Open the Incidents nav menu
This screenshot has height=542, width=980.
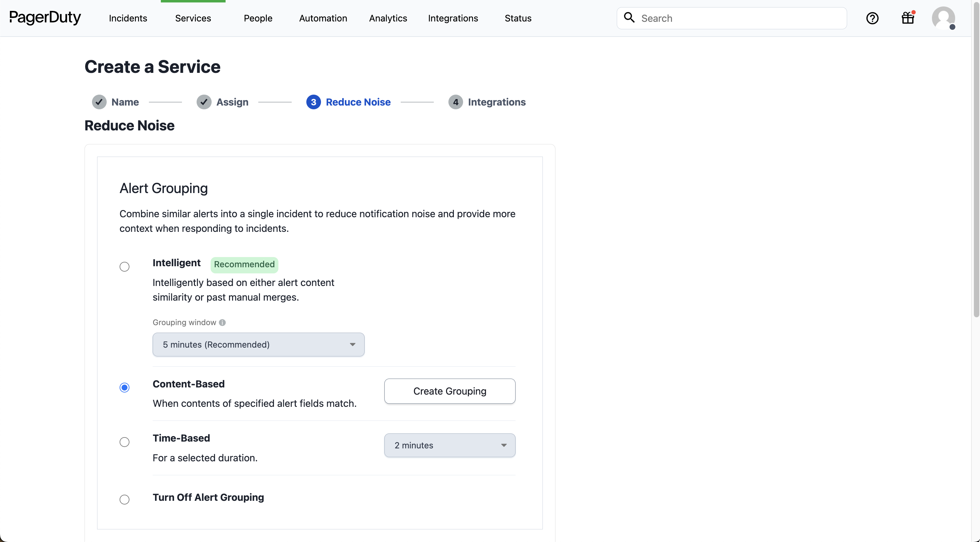pos(128,18)
